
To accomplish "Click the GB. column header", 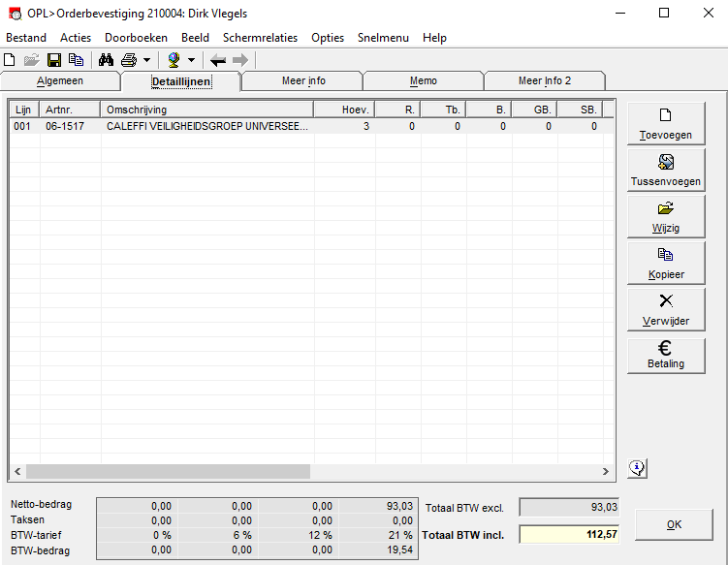I will click(534, 110).
